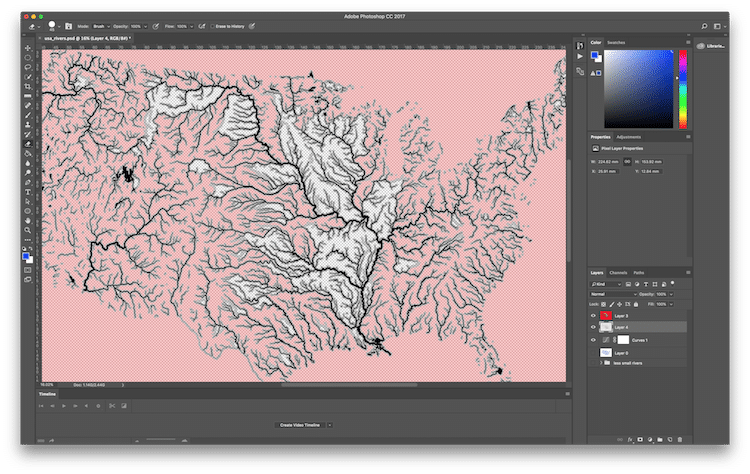Select the Healing Brush tool
The height and width of the screenshot is (474, 750).
(x=28, y=106)
